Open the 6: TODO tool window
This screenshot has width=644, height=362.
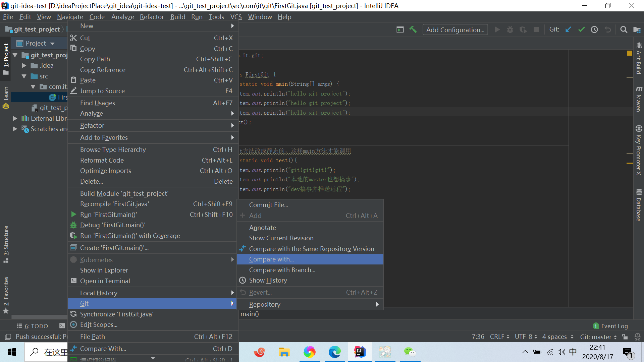[33, 326]
